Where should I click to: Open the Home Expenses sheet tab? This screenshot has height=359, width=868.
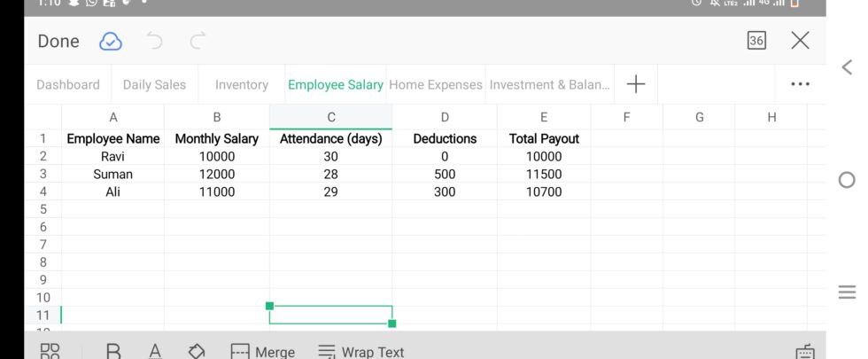[436, 85]
